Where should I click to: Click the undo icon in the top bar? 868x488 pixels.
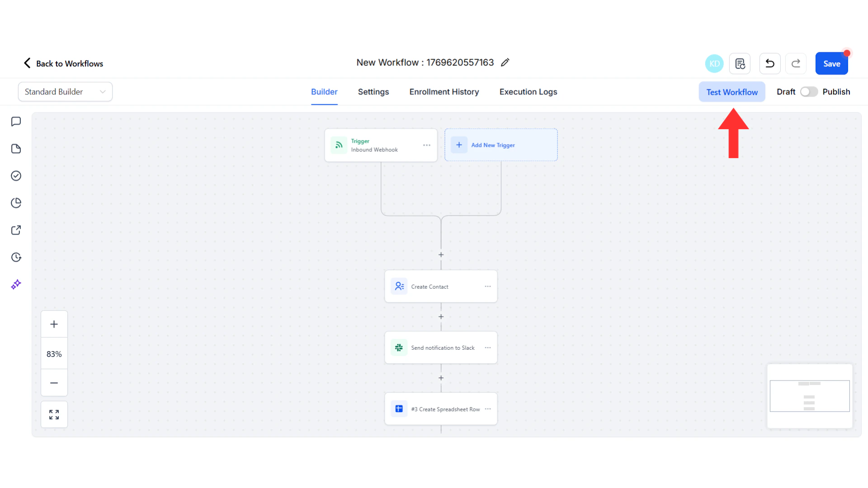pos(769,63)
